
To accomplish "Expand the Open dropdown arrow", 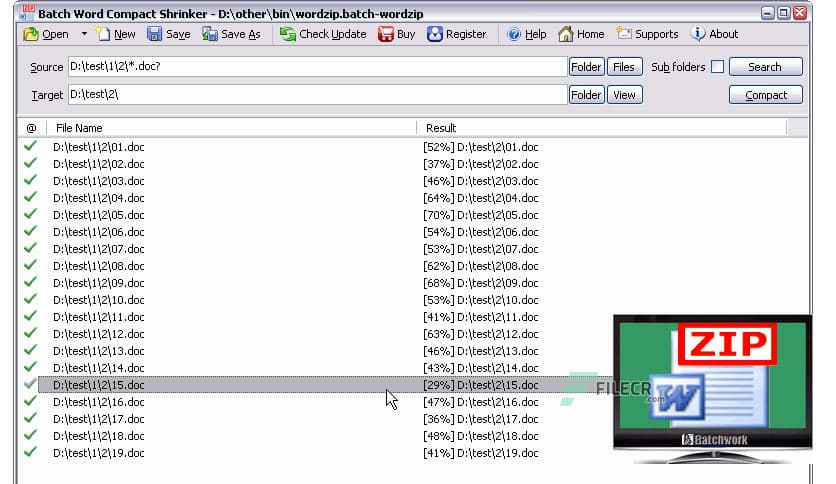I will (x=84, y=34).
